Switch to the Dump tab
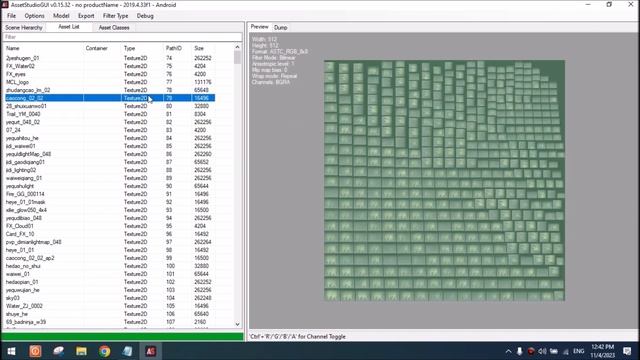 pyautogui.click(x=280, y=27)
